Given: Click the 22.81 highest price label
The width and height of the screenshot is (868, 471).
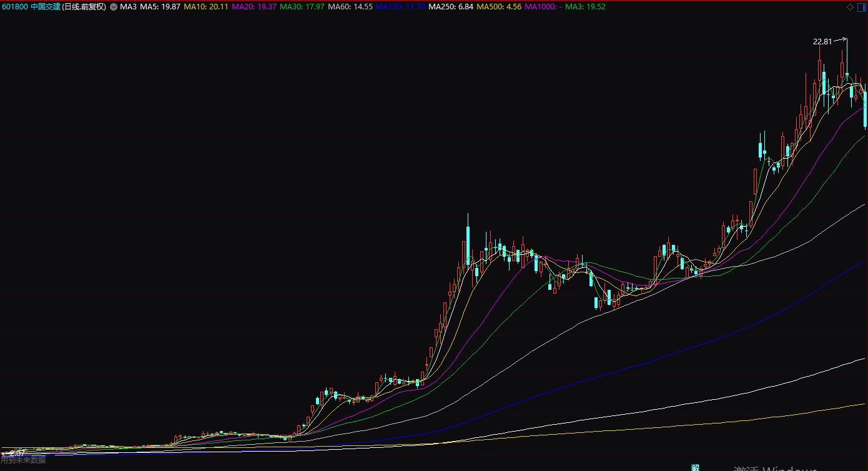Looking at the screenshot, I should [822, 42].
